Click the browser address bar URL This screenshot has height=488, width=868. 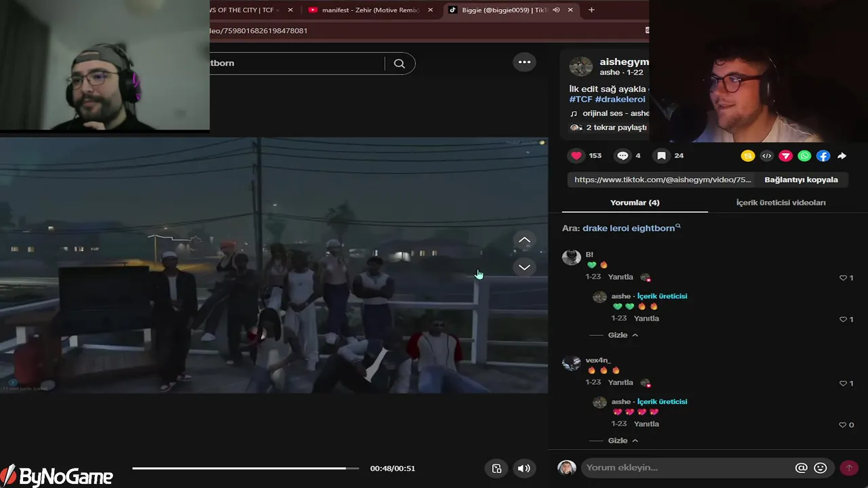pos(258,30)
